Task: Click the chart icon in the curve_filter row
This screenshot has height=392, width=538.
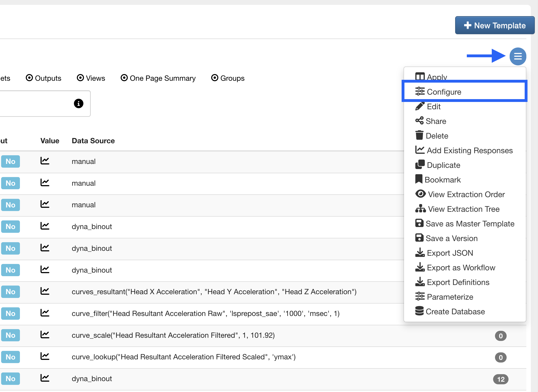Action: (x=45, y=313)
